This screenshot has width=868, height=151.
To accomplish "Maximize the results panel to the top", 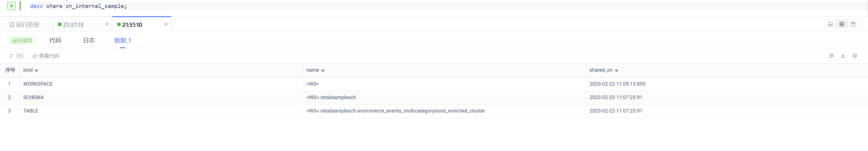I will [853, 24].
